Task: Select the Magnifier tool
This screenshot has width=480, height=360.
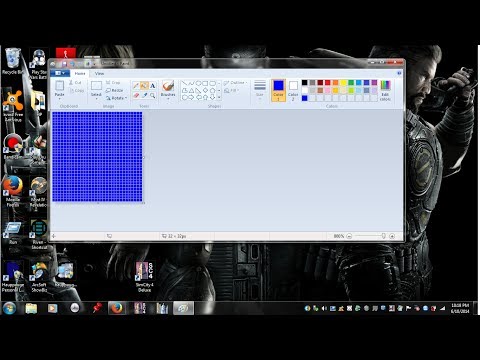Action: (152, 96)
